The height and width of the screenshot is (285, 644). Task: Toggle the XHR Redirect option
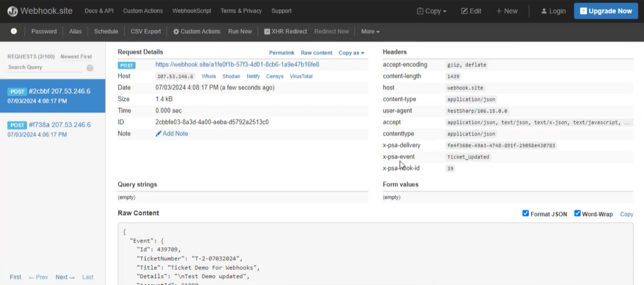pos(285,31)
